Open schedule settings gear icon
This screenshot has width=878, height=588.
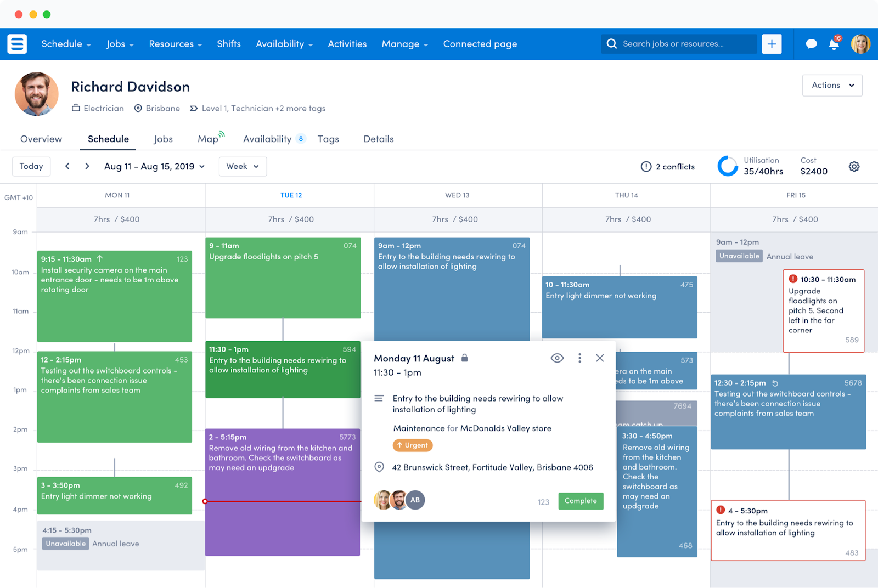click(x=854, y=167)
